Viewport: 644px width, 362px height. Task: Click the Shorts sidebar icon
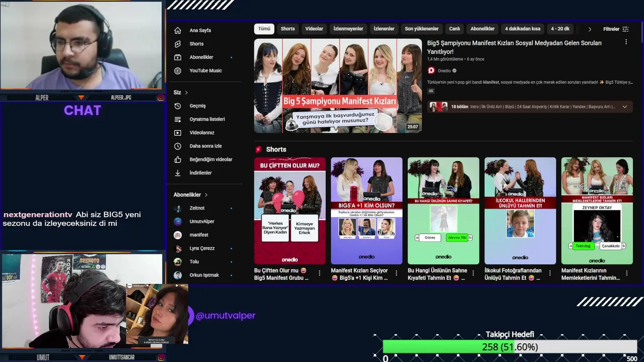178,44
